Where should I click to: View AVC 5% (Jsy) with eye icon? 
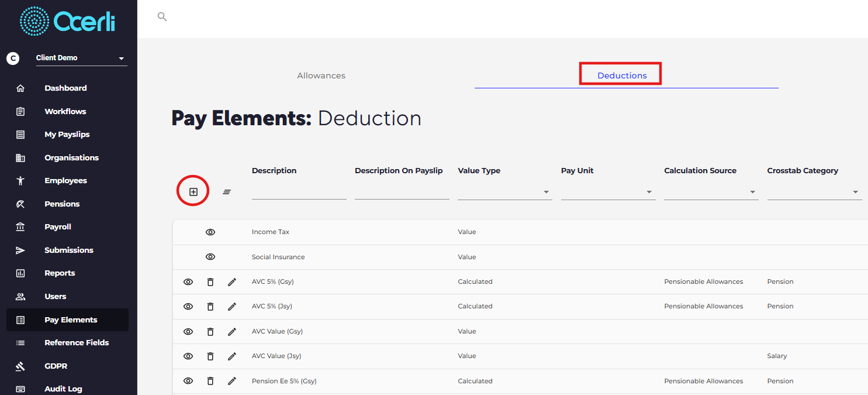[x=188, y=307]
